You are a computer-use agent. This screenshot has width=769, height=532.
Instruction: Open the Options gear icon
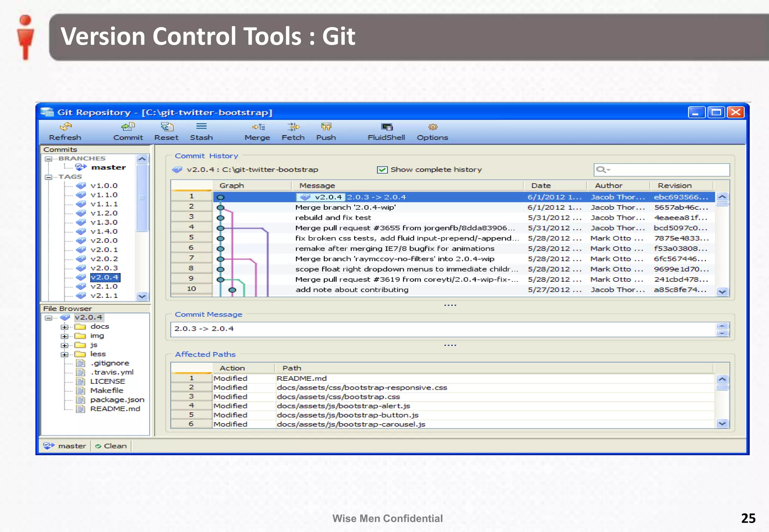click(x=433, y=127)
